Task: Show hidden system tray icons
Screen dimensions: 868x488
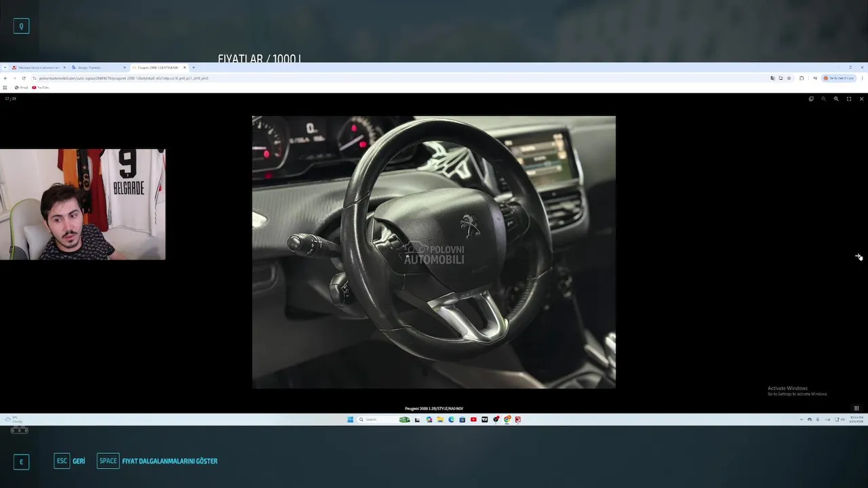Action: [x=802, y=420]
